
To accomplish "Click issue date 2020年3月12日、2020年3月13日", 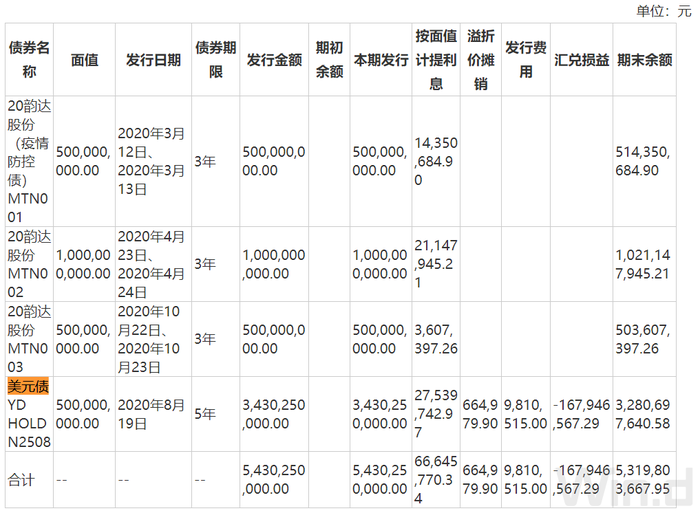I will coord(151,161).
